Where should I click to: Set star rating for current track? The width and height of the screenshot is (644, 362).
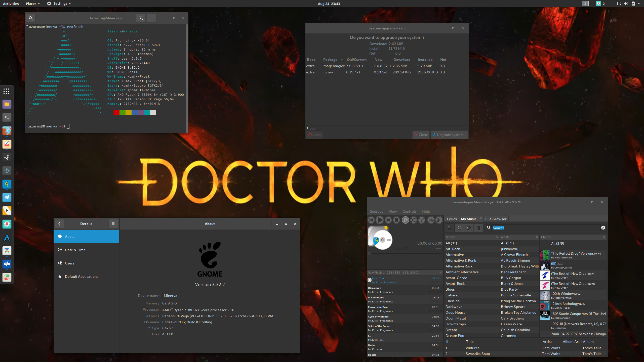[x=403, y=248]
